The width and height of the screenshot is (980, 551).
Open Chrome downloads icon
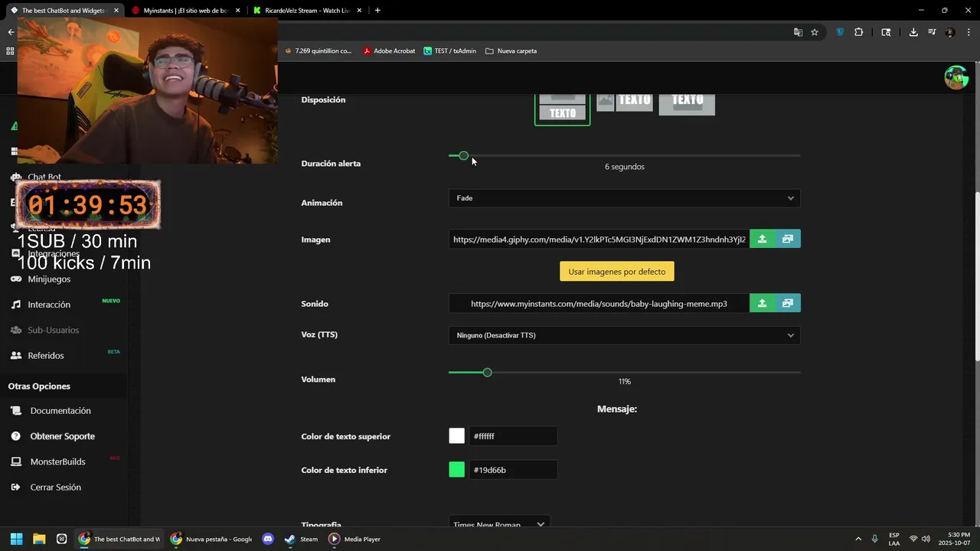click(913, 32)
